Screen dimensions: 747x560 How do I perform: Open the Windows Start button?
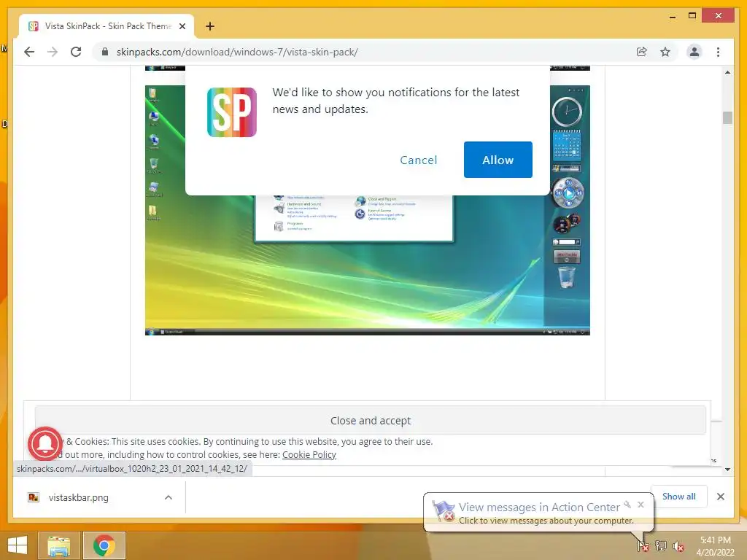click(x=18, y=545)
